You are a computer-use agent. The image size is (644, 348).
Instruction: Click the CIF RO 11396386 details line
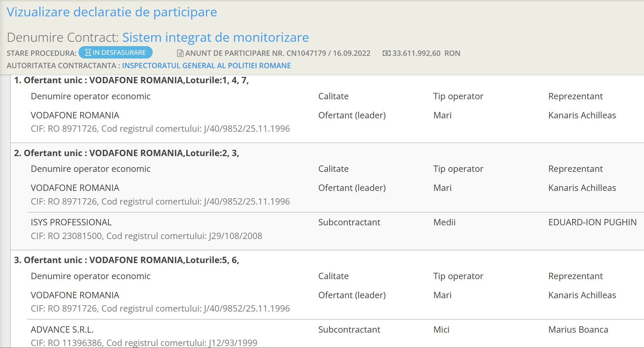point(144,343)
